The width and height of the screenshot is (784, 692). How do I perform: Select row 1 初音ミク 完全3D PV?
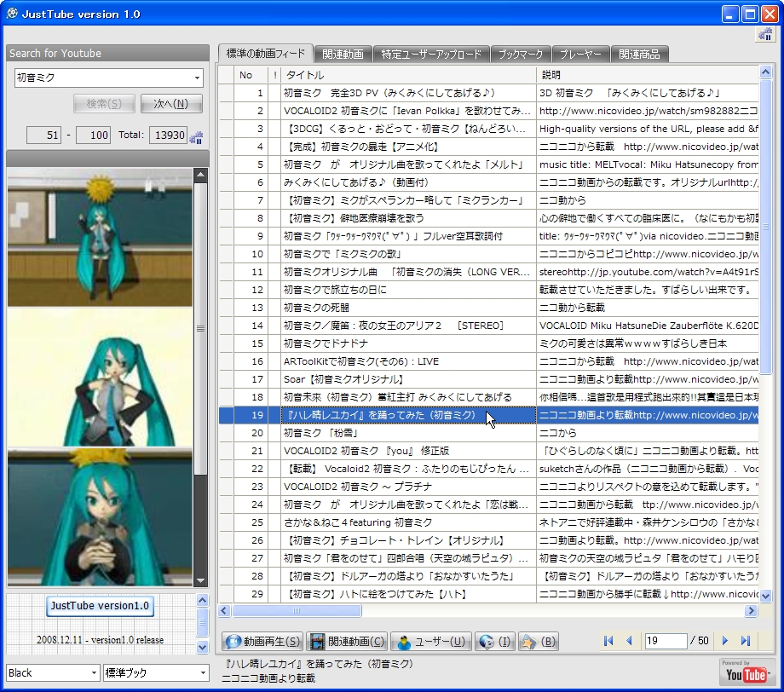click(488, 93)
